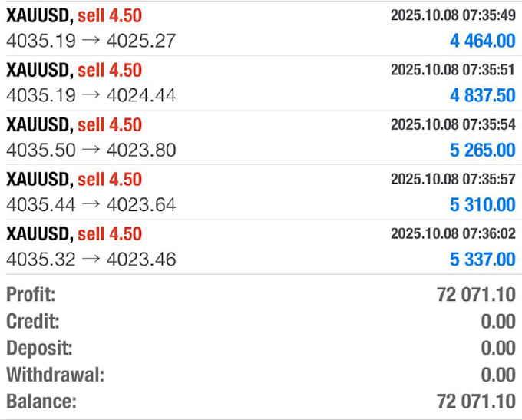The image size is (522, 420).
Task: Select the Credit summary row
Action: coord(261,321)
